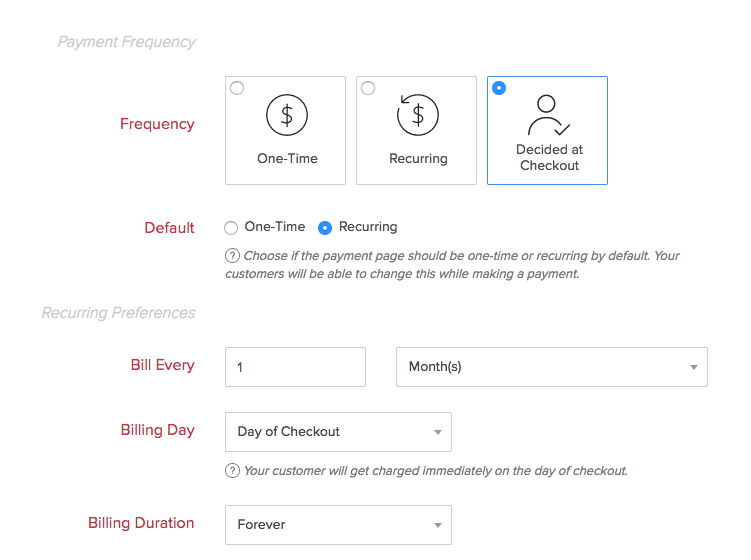Viewport: 751px width, 560px height.
Task: Set default to One-Time radio option
Action: 232,227
